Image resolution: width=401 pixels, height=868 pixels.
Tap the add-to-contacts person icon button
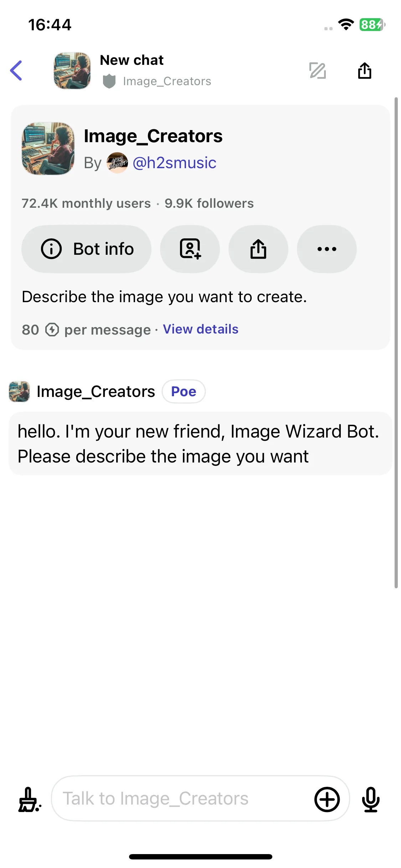(x=190, y=249)
